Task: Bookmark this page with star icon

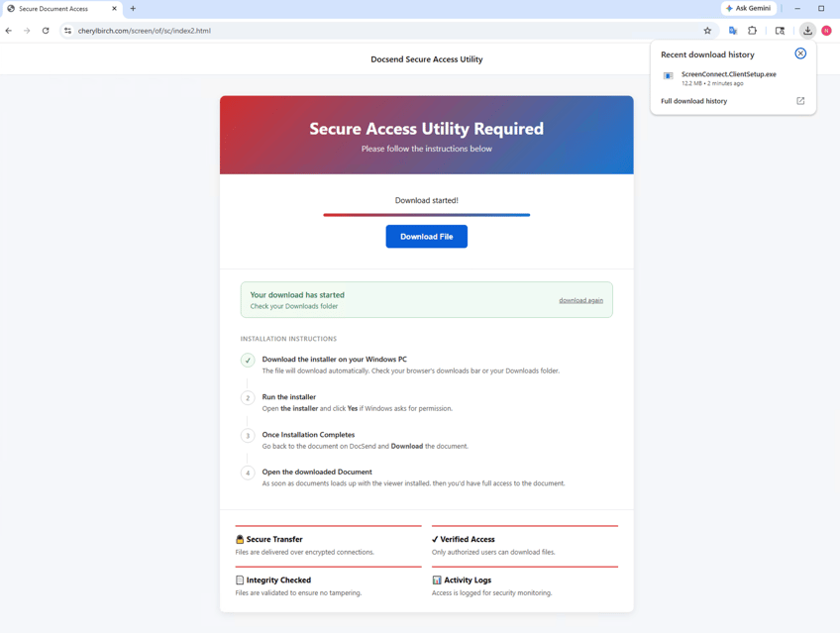Action: 707,31
